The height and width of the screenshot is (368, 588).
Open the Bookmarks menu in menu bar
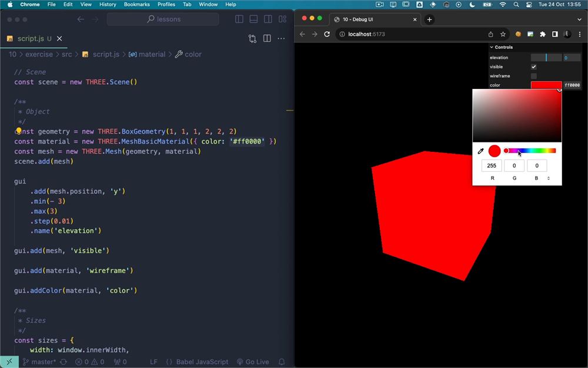click(x=137, y=5)
